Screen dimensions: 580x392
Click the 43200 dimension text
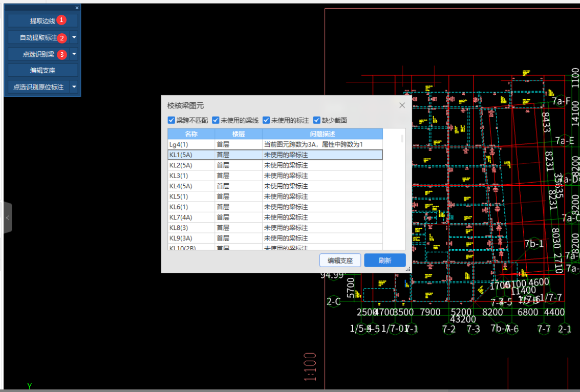tap(463, 319)
